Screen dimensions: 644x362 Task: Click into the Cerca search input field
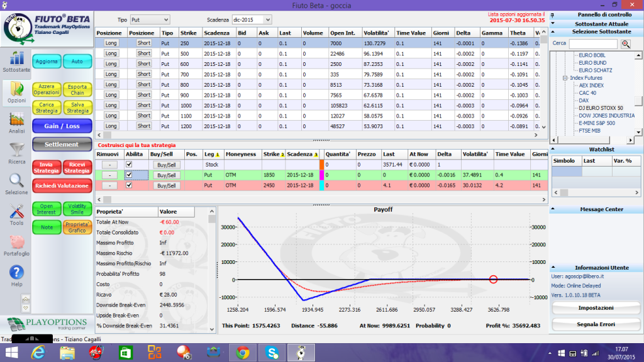coord(593,43)
